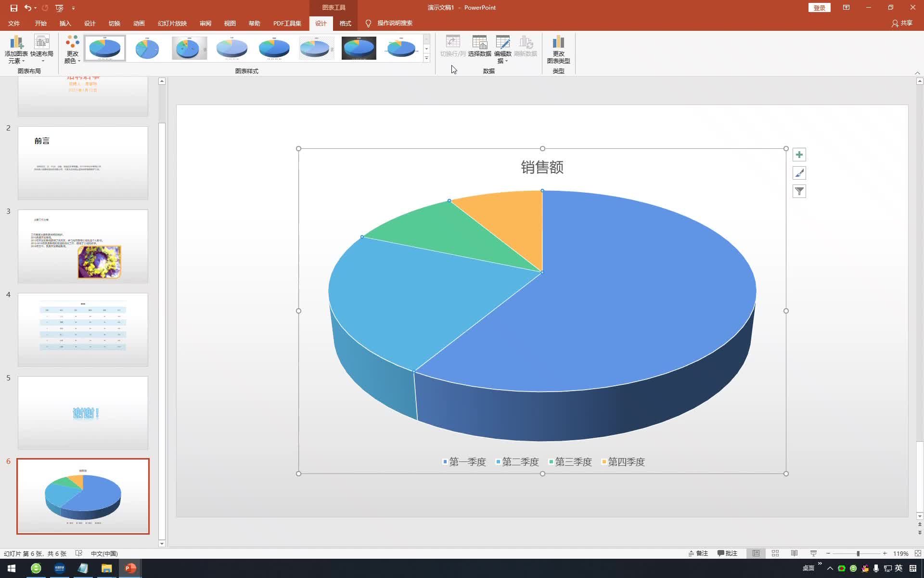Select the third chart style with gray background
This screenshot has width=924, height=578.
pos(190,48)
